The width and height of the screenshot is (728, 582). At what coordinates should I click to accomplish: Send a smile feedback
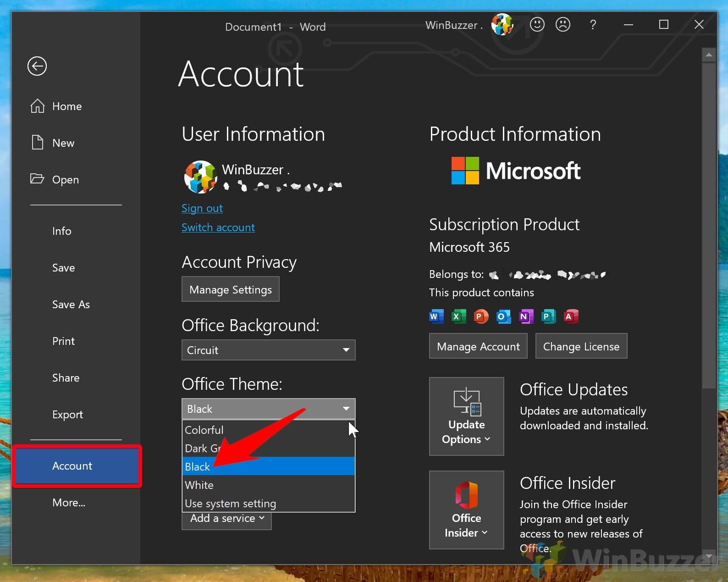(537, 24)
